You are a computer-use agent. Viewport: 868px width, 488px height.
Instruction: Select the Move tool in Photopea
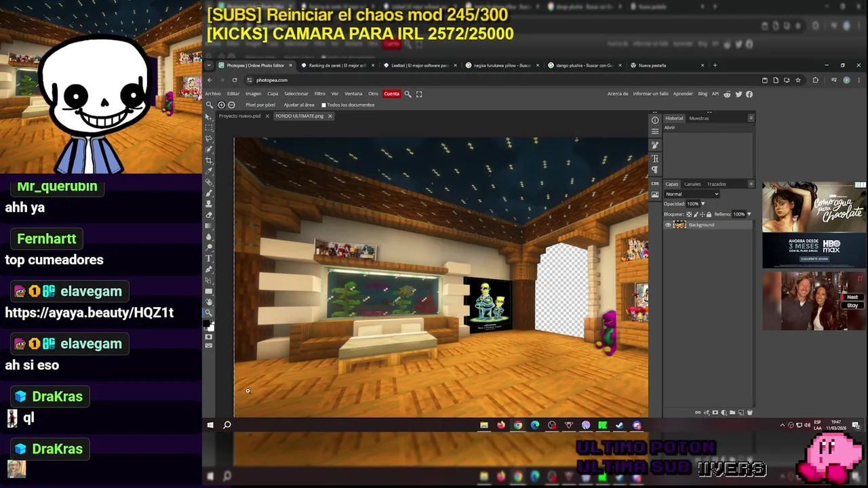[209, 117]
